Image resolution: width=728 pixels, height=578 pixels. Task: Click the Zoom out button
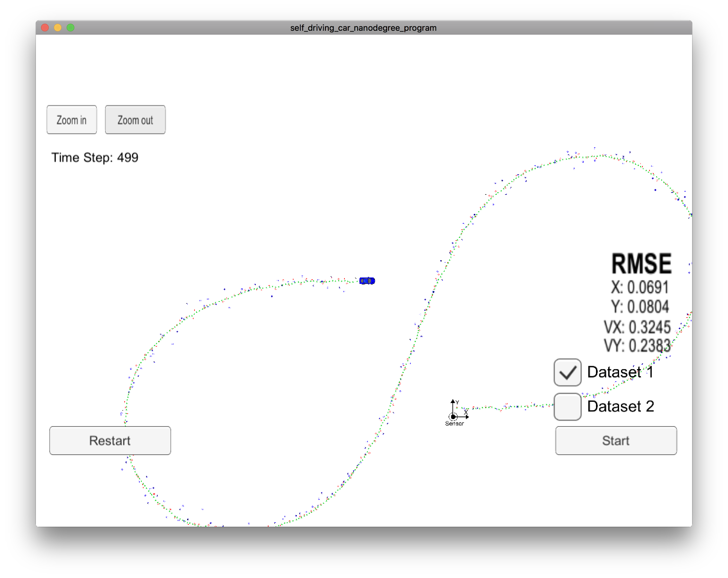pos(135,120)
